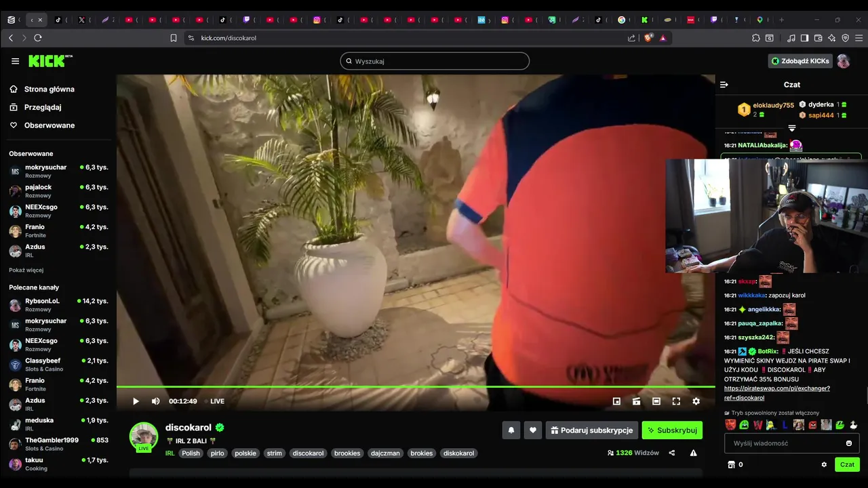Collapse the chat panel

[724, 85]
